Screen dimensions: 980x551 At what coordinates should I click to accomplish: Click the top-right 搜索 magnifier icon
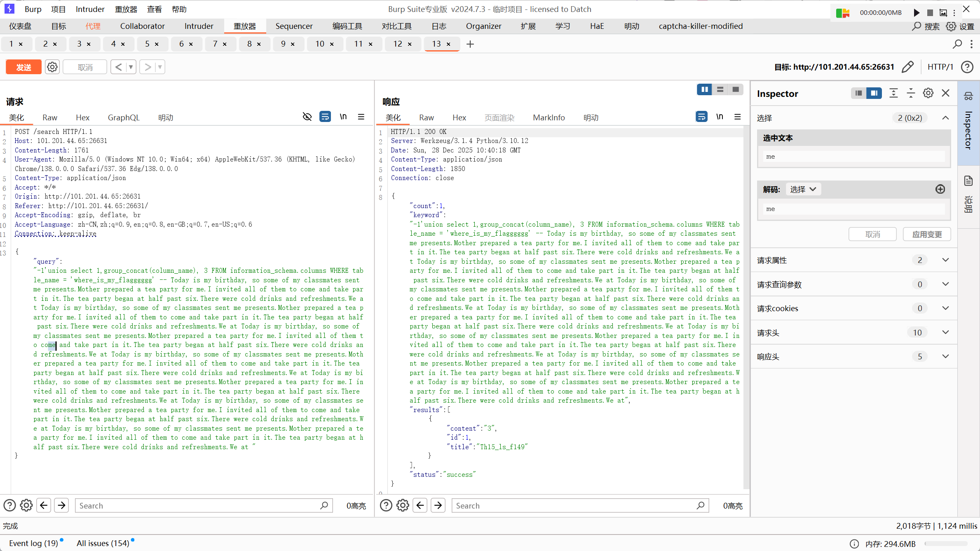coord(917,26)
